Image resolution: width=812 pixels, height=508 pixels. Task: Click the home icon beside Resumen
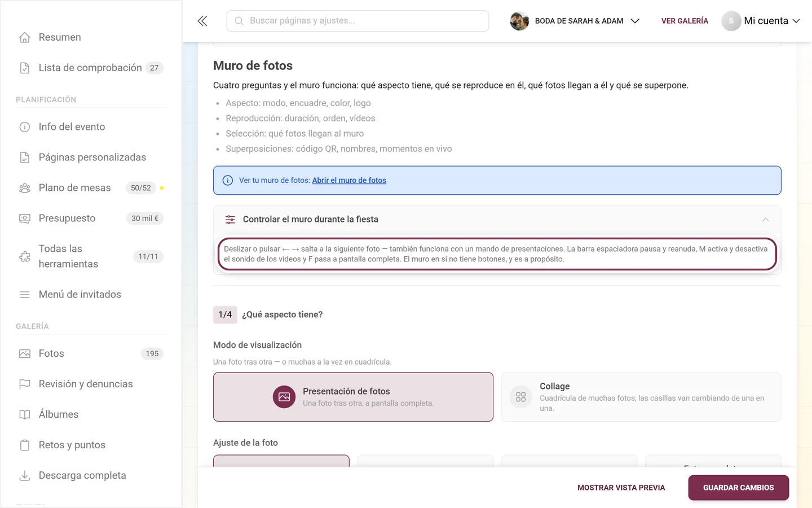click(25, 37)
